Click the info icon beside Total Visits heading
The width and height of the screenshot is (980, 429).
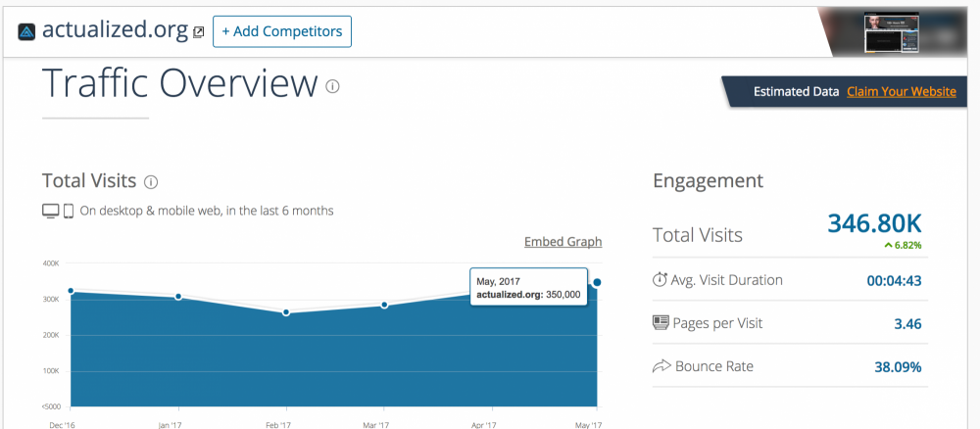coord(151,182)
